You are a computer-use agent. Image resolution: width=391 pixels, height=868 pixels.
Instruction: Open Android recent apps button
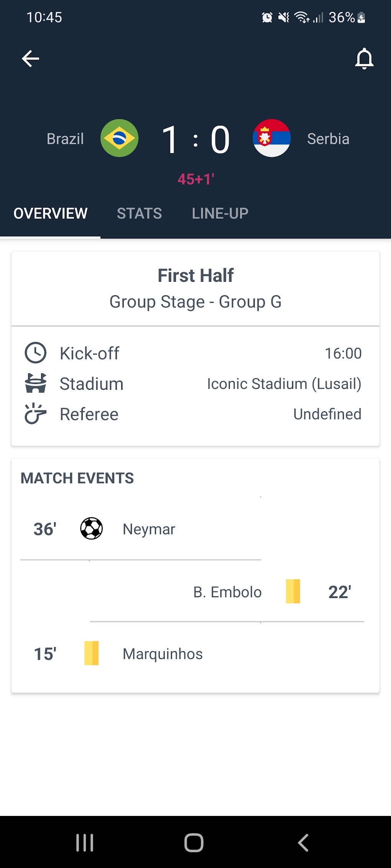[x=85, y=842]
